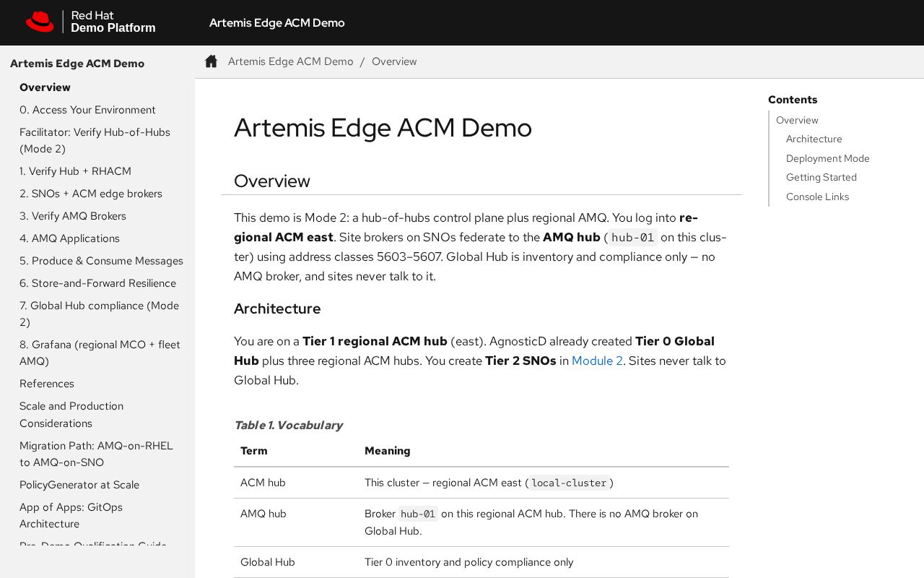Image resolution: width=924 pixels, height=578 pixels.
Task: Click the sidebar title Artemis Edge ACM Demo
Action: (x=77, y=64)
